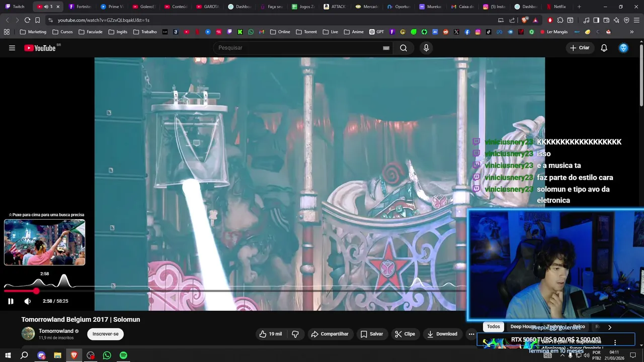
Task: Dislike the Solomun video
Action: [295, 334]
